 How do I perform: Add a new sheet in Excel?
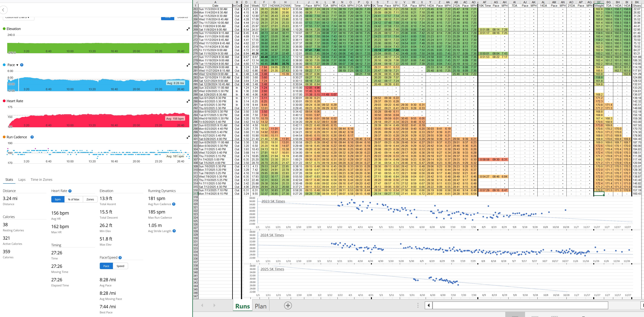[x=288, y=306]
